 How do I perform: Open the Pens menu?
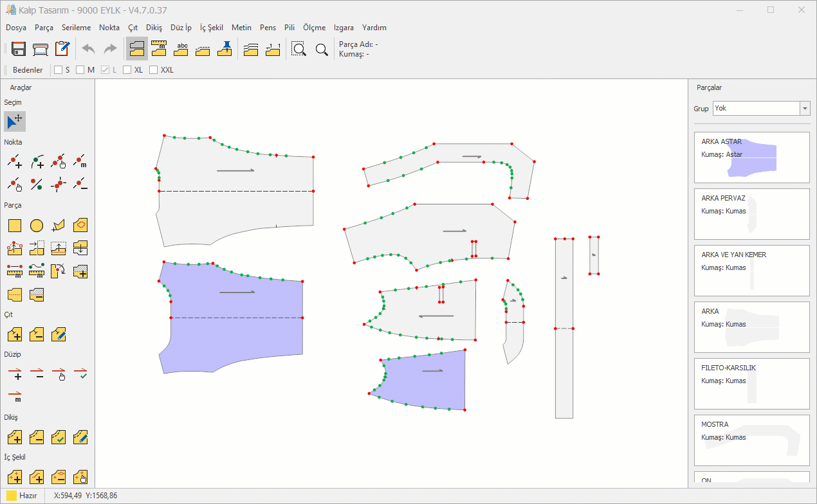(x=268, y=28)
